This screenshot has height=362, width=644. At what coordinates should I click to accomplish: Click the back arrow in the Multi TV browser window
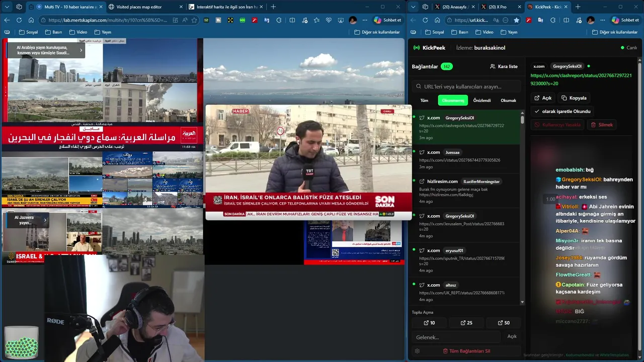click(x=7, y=20)
